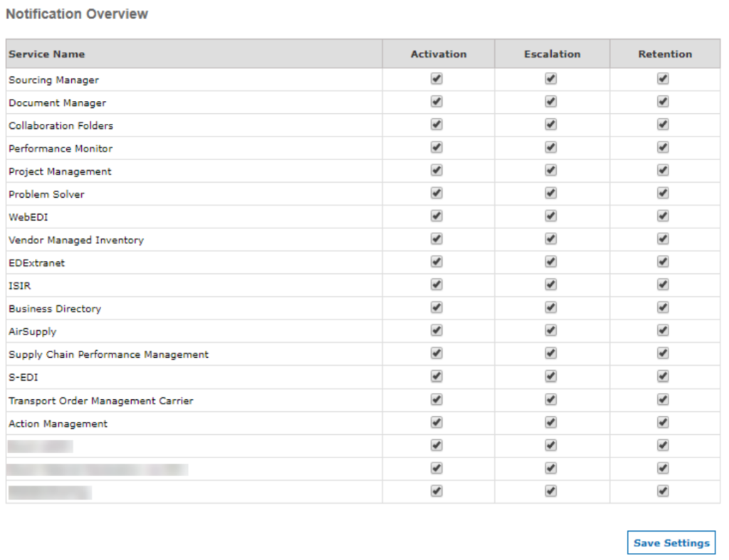The width and height of the screenshot is (729, 560).
Task: Toggle WebEDI Retention checkbox
Action: pyautogui.click(x=663, y=216)
